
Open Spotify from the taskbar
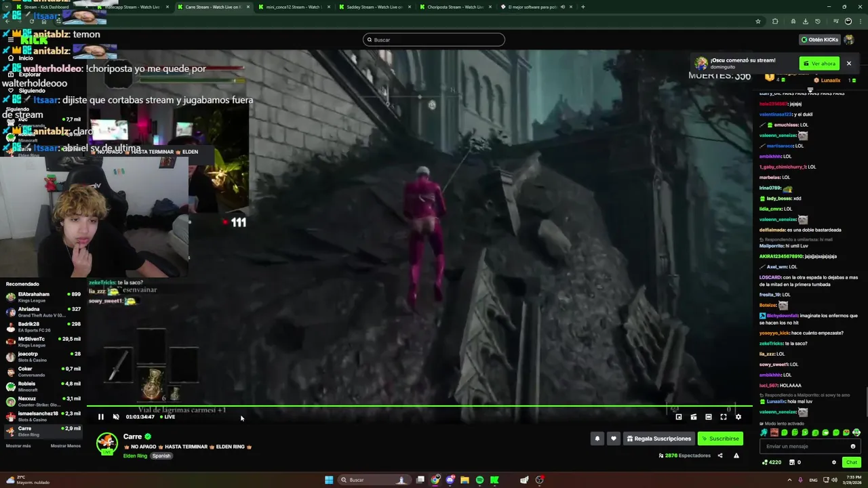click(x=479, y=480)
